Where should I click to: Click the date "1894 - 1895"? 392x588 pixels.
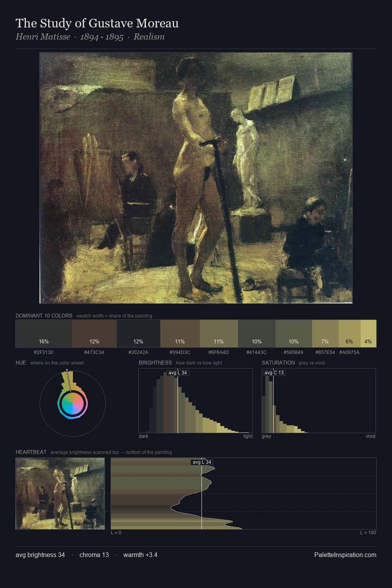tap(102, 37)
